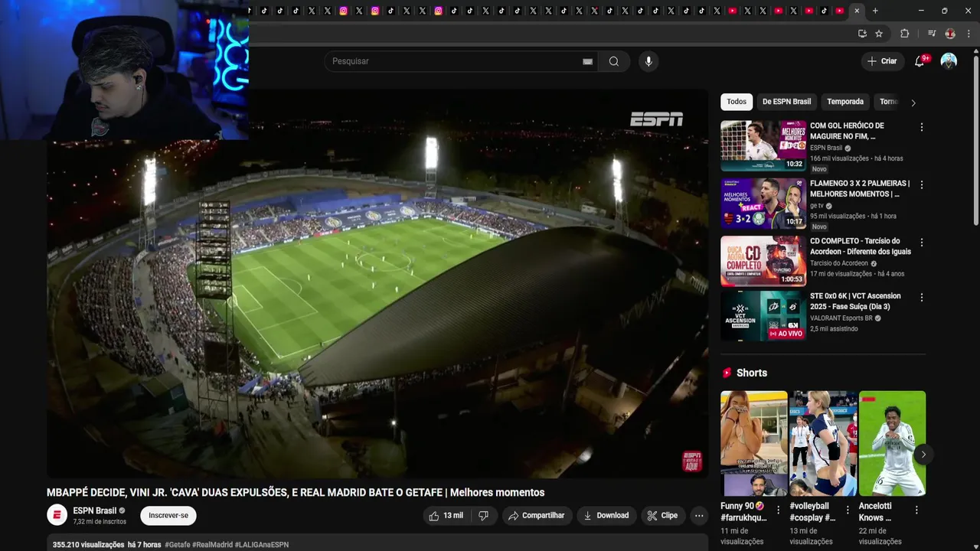The image size is (980, 551).
Task: Open the CD COMPLETO video thumbnail
Action: (x=763, y=261)
